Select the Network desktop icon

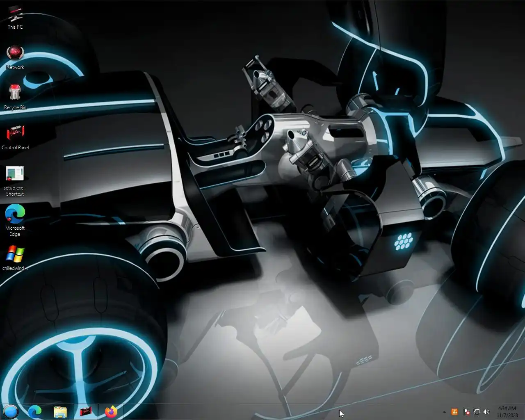[x=15, y=57]
